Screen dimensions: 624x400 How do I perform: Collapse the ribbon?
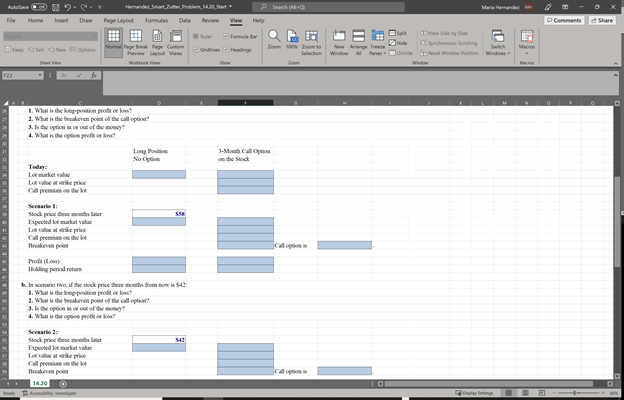click(x=616, y=63)
